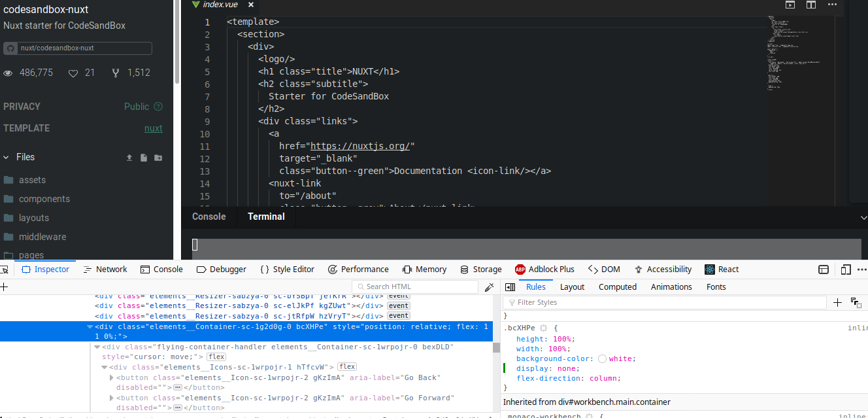Click the upload files icon in Files header
This screenshot has height=418, width=868.
pyautogui.click(x=129, y=158)
